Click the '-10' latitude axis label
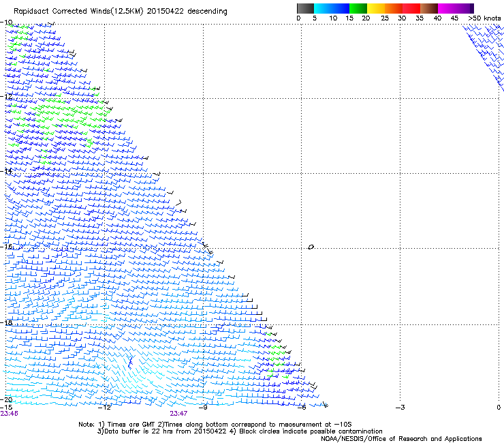This screenshot has height=443, width=504. coord(6,22)
